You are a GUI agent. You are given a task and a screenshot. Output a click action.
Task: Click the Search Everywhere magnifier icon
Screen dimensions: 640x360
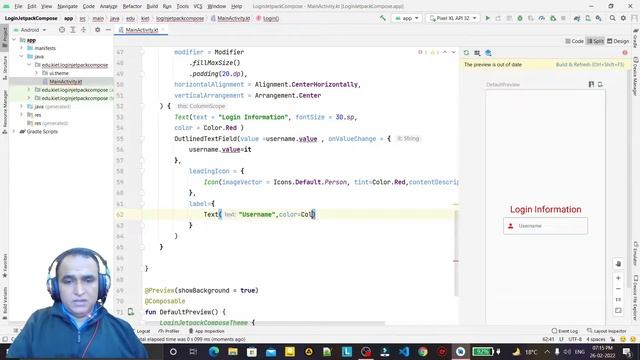(613, 18)
